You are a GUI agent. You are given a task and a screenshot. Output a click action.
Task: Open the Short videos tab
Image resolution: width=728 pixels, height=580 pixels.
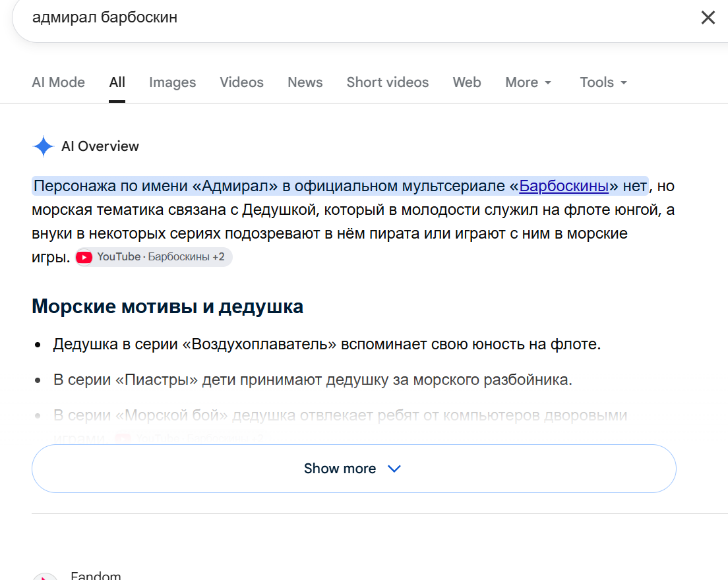pyautogui.click(x=388, y=82)
